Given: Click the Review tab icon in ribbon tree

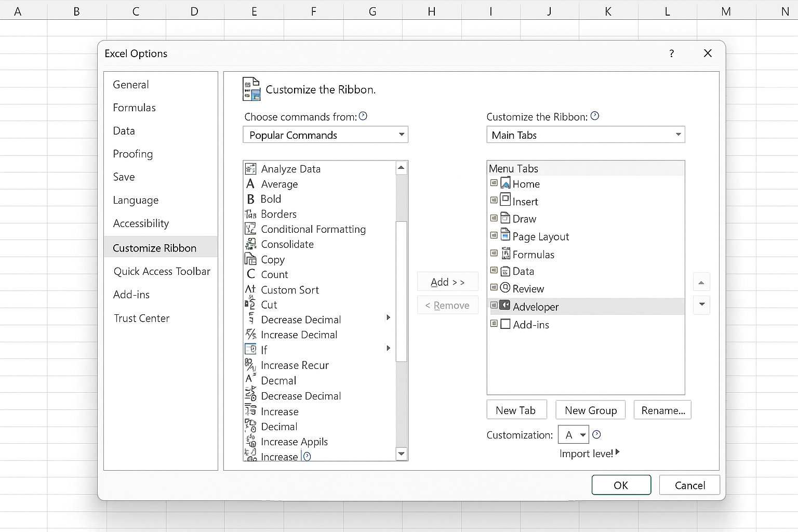Looking at the screenshot, I should [505, 287].
